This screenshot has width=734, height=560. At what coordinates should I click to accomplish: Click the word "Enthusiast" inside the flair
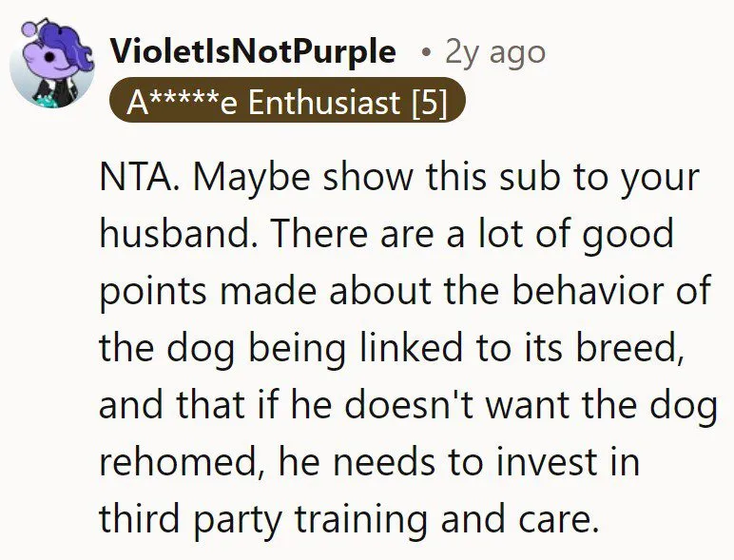[x=324, y=102]
